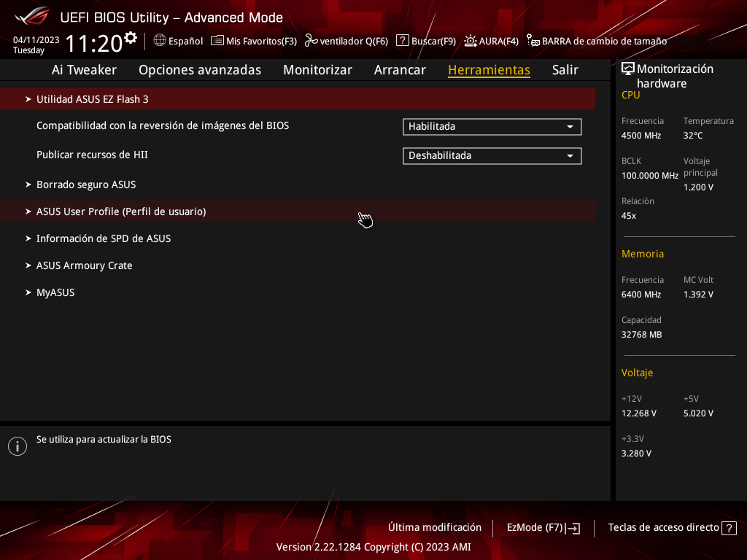
Task: Open Publicar recursos de HII dropdown
Action: click(492, 156)
